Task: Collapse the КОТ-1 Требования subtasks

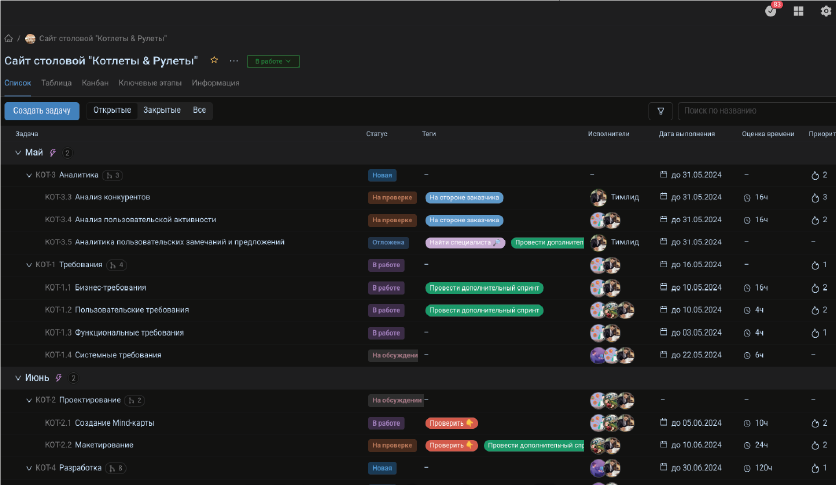Action: [29, 265]
